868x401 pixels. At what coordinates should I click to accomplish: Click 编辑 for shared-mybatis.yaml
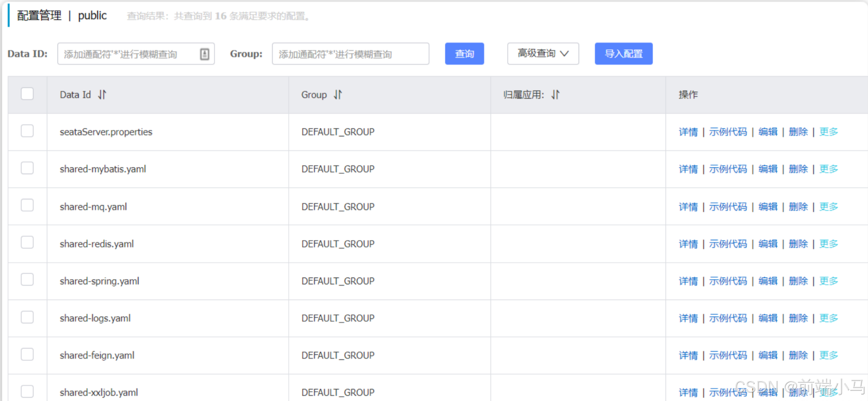pyautogui.click(x=768, y=169)
